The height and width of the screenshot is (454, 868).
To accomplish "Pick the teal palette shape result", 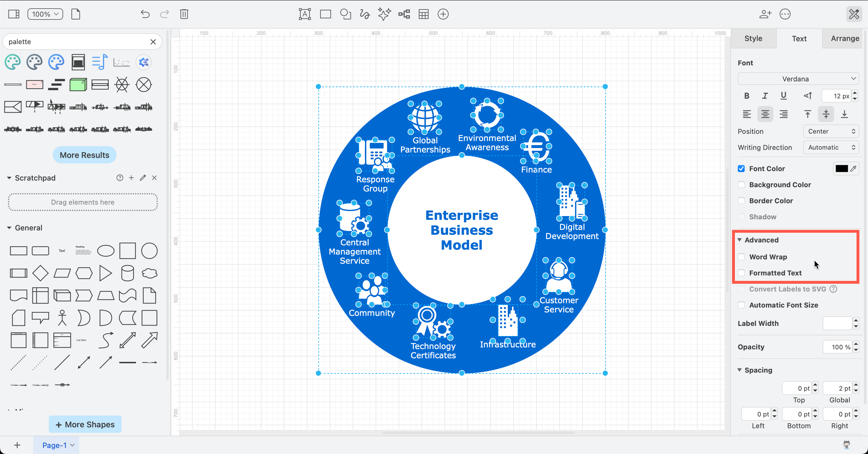I will pyautogui.click(x=13, y=62).
